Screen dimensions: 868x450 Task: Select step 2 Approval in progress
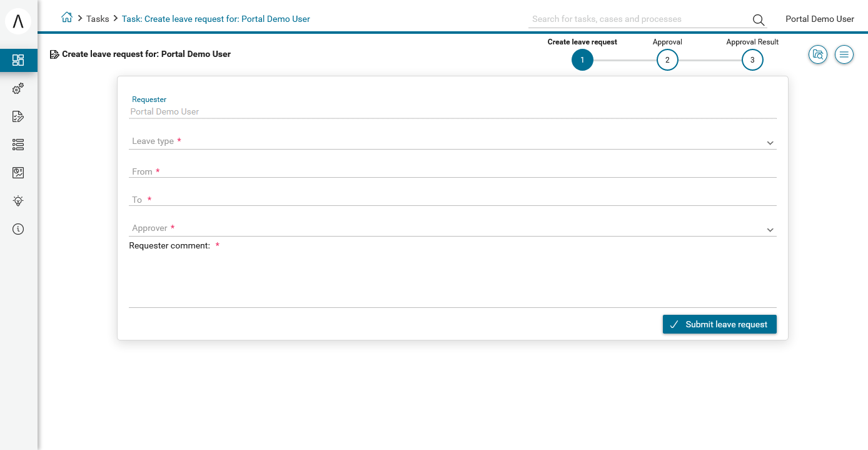tap(667, 60)
